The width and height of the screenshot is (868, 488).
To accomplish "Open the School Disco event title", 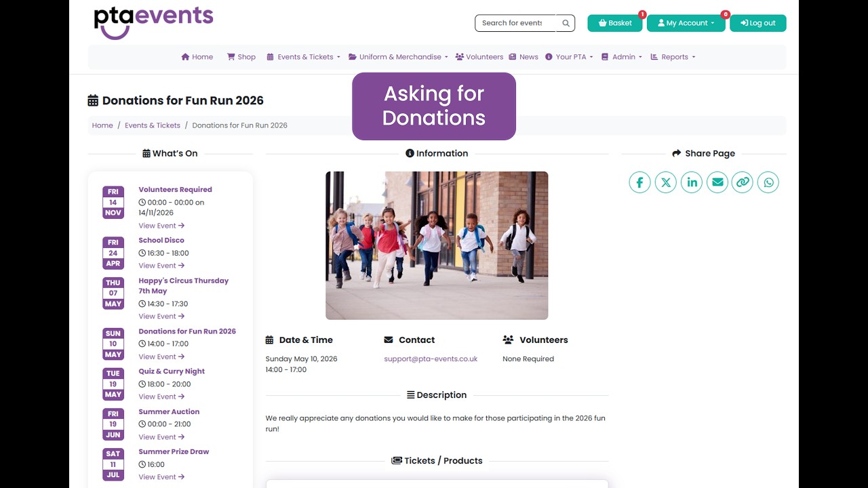I will (x=161, y=240).
